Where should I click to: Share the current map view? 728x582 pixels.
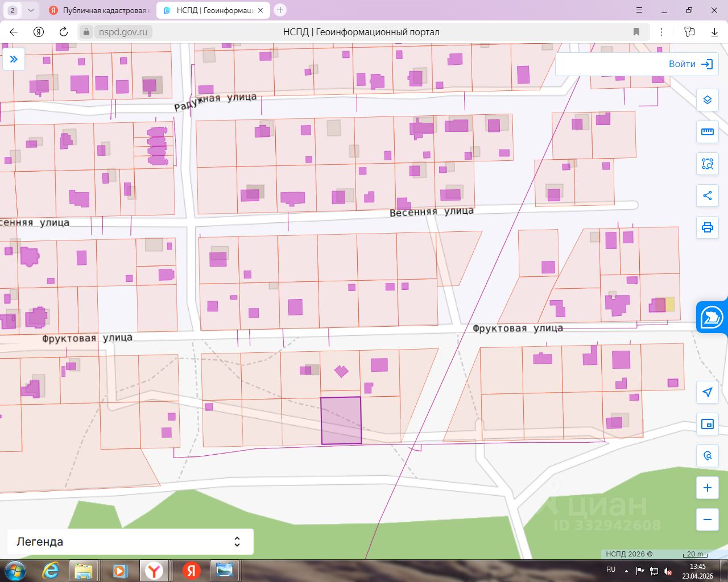(x=708, y=196)
